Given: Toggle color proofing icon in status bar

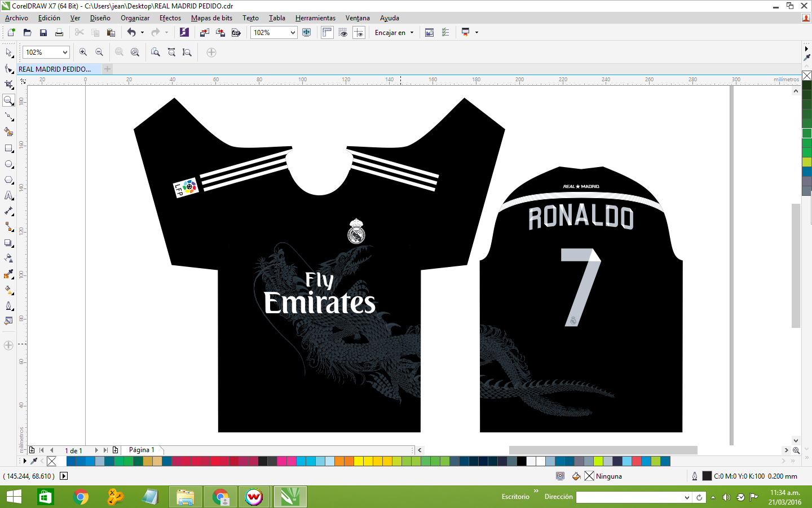Looking at the screenshot, I should (x=560, y=476).
